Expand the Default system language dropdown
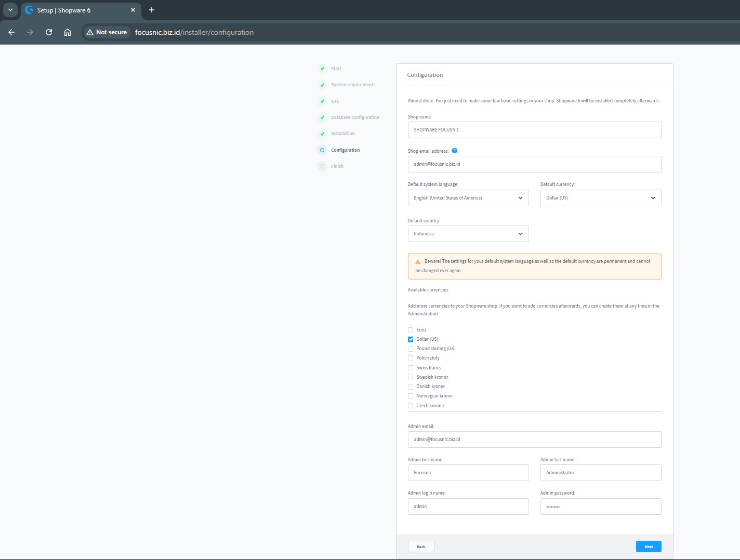 (x=468, y=198)
